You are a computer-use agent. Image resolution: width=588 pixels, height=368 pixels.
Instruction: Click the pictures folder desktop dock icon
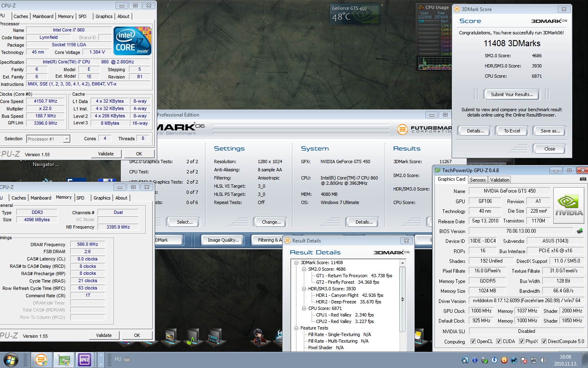[171, 338]
